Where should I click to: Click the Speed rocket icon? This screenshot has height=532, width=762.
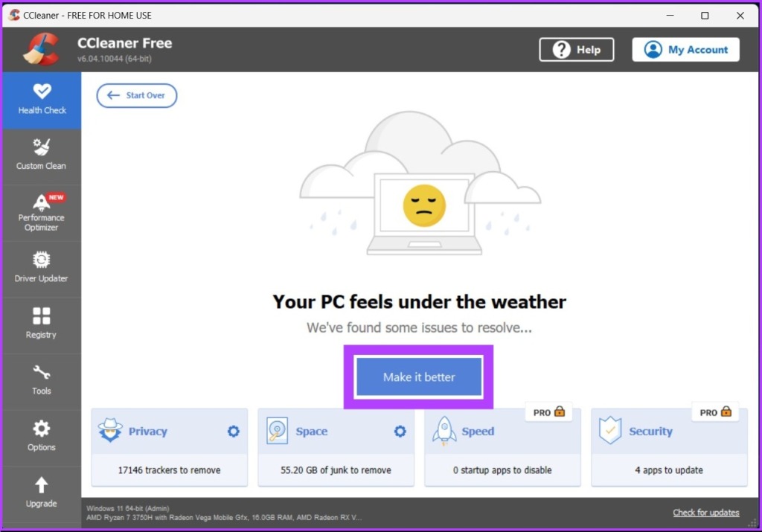coord(444,431)
